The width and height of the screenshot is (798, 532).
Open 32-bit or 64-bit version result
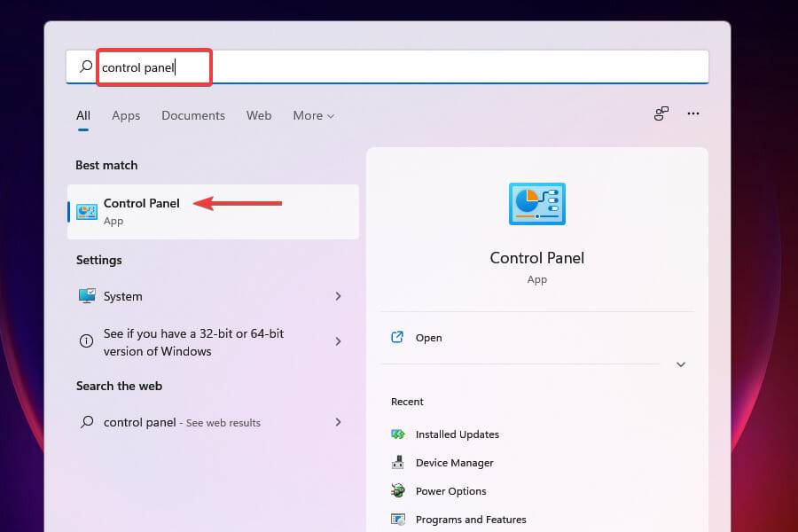(213, 342)
